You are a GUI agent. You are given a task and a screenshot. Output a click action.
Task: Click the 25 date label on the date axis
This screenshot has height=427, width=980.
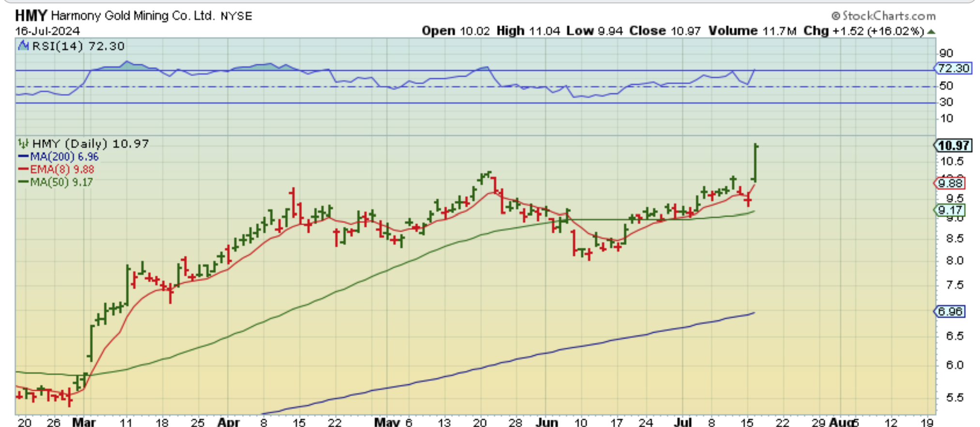(197, 422)
